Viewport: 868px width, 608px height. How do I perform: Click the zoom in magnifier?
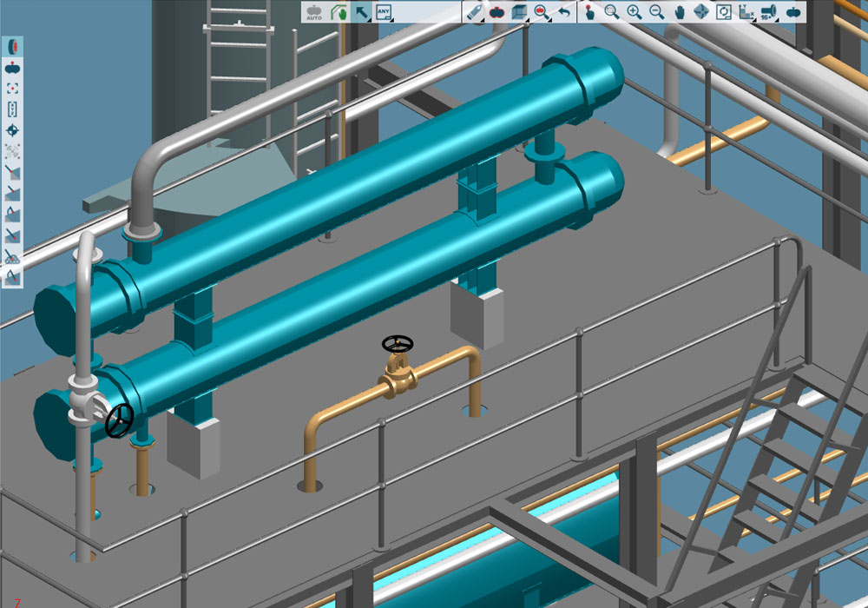635,12
